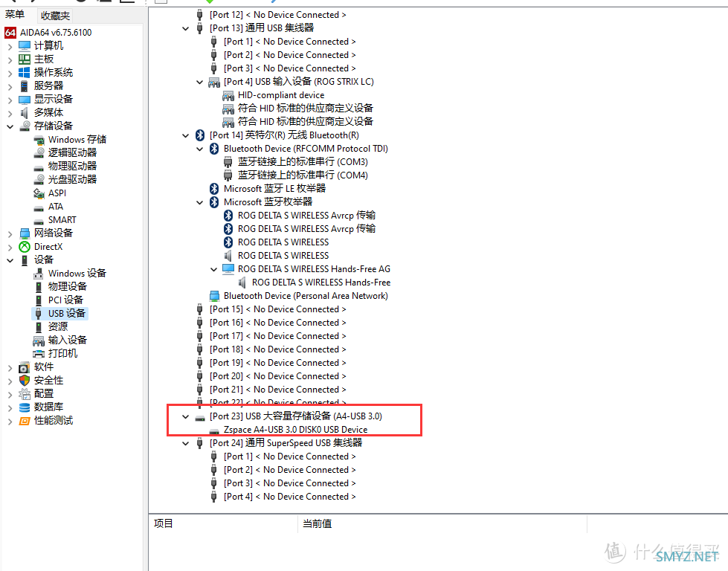
Task: Expand the 计算机 tree branch
Action: (x=10, y=46)
